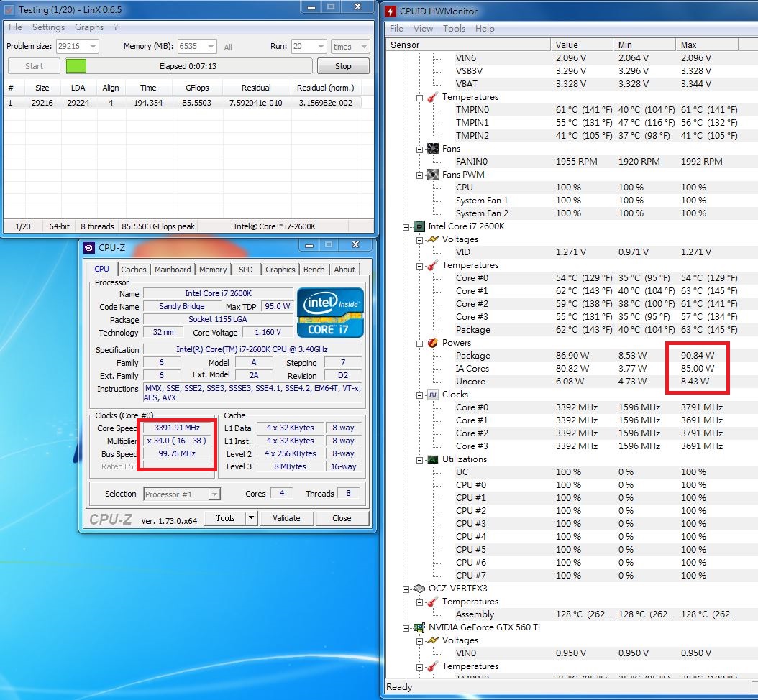Collapse the Clocks section in HWMonitor
Viewport: 758px width, 700px height.
(419, 395)
